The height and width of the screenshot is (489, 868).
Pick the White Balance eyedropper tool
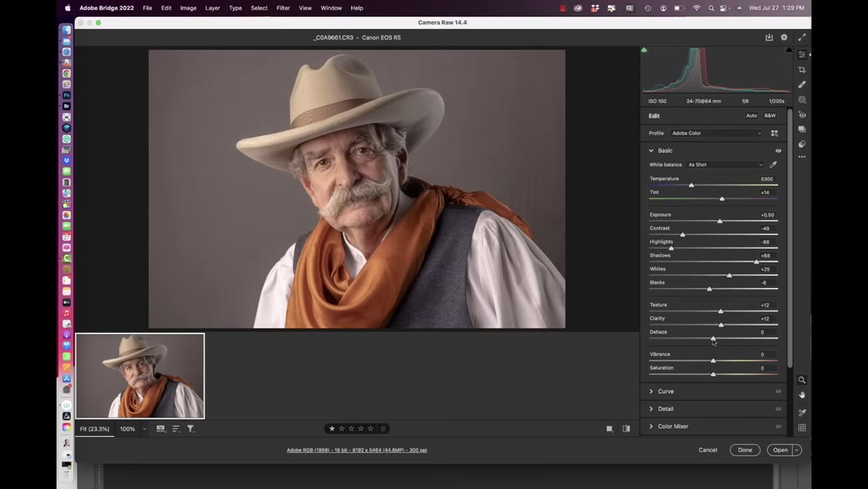pos(773,165)
